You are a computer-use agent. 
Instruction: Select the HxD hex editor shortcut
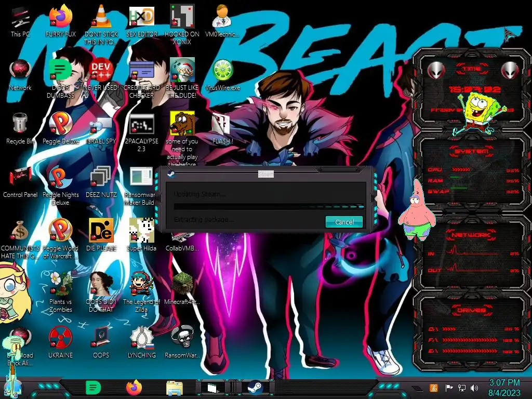point(141,21)
